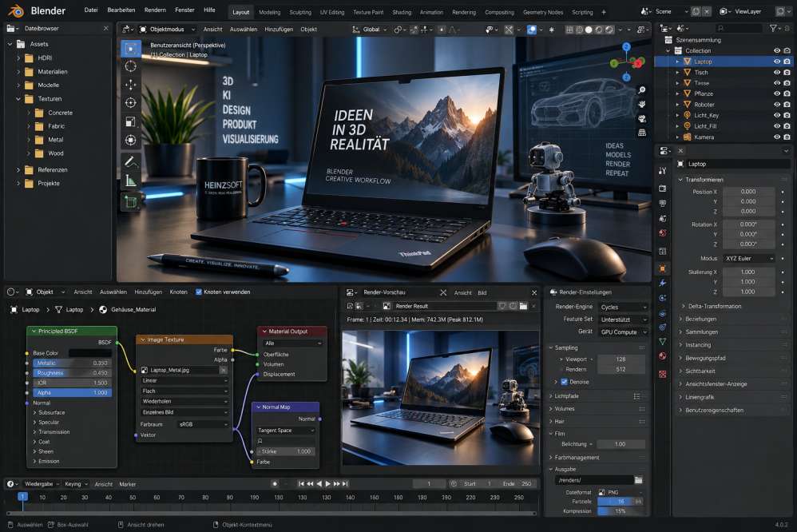Select the Box Select tool in viewport toolbar

point(131,48)
